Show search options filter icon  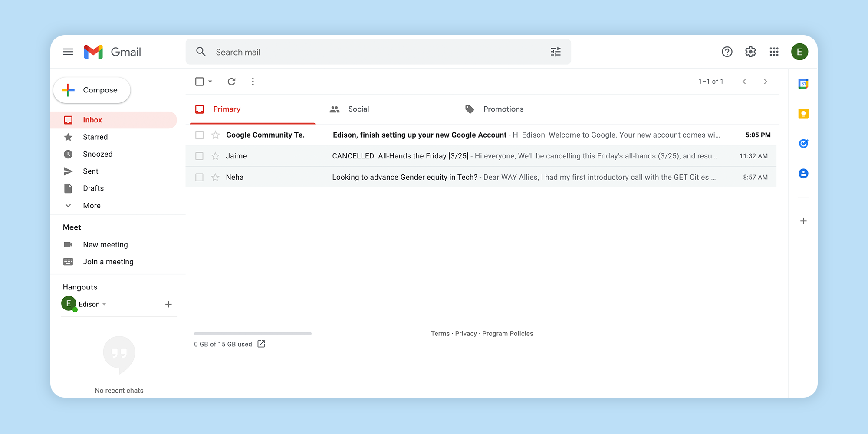pos(556,52)
